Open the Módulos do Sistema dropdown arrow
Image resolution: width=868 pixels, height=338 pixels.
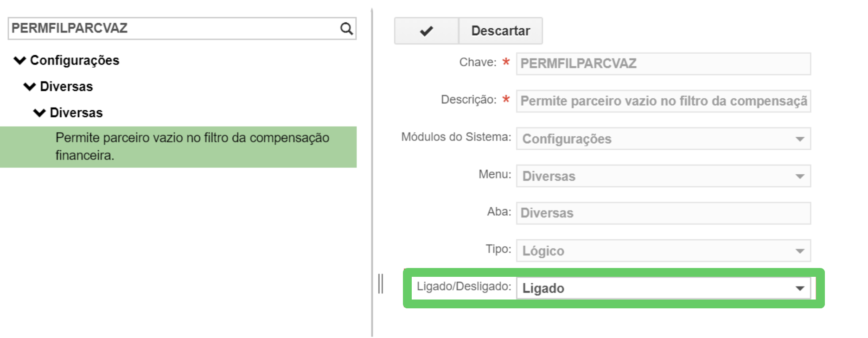pos(799,139)
